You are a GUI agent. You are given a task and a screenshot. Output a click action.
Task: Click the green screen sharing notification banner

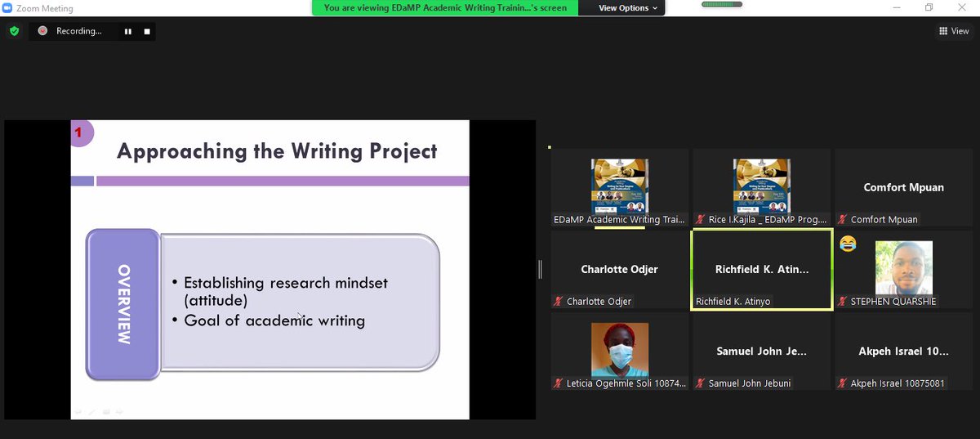coord(445,8)
